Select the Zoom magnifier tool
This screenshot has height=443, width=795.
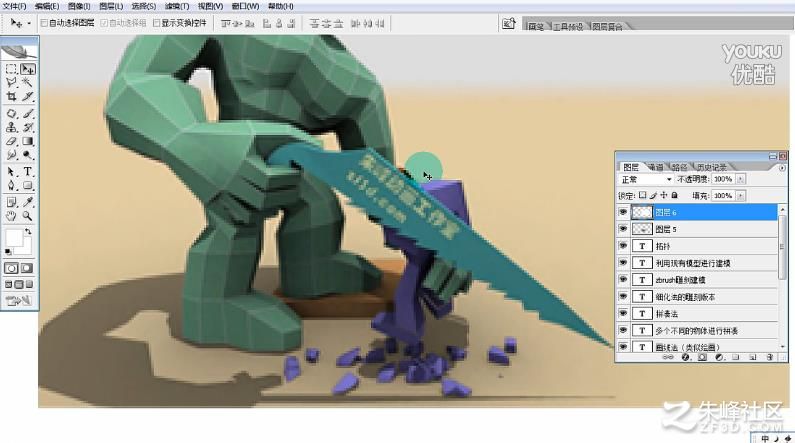[x=28, y=216]
